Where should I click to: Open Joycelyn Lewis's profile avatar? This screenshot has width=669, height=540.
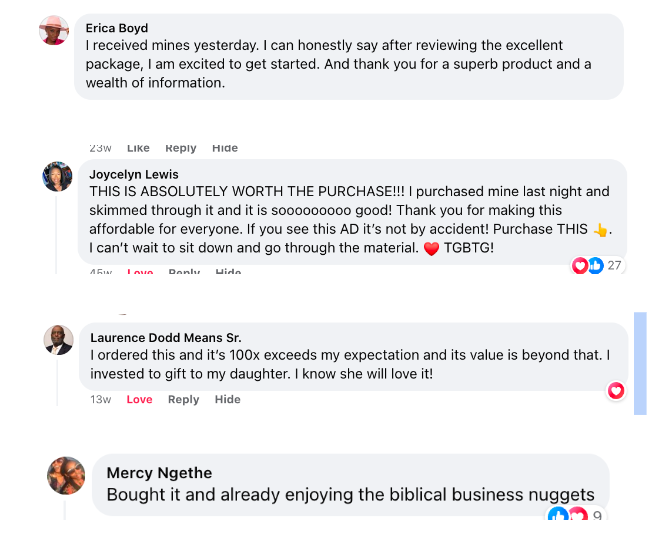tap(57, 177)
